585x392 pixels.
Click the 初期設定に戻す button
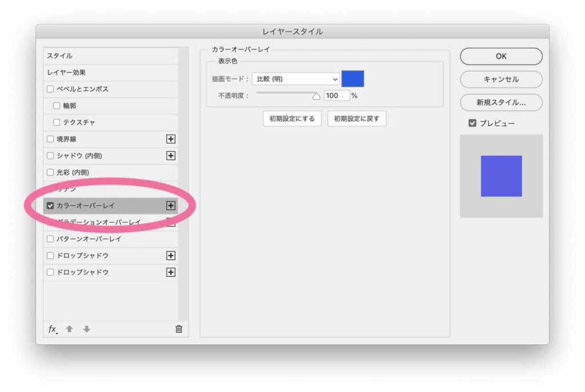pos(356,119)
